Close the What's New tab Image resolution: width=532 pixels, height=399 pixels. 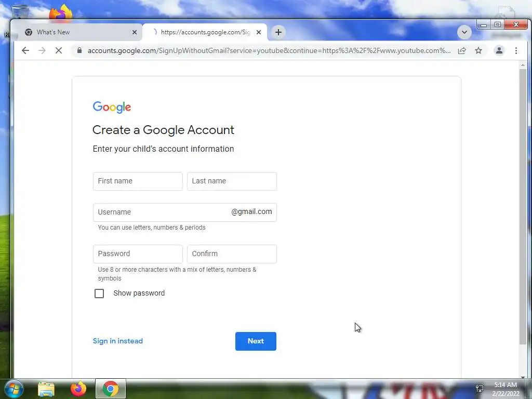135,32
